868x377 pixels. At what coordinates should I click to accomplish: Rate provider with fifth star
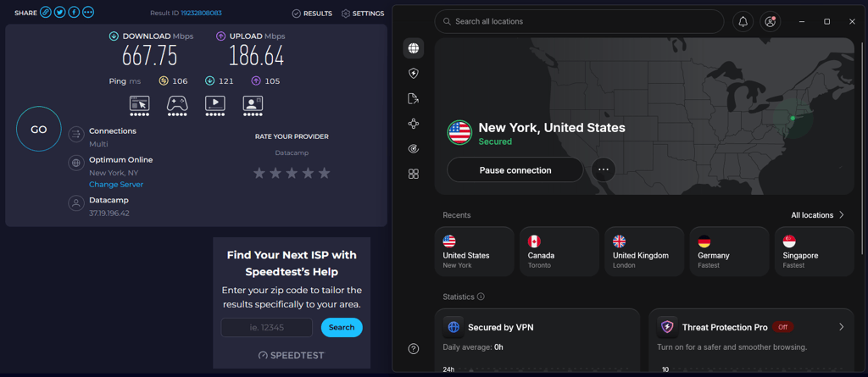pyautogui.click(x=325, y=174)
